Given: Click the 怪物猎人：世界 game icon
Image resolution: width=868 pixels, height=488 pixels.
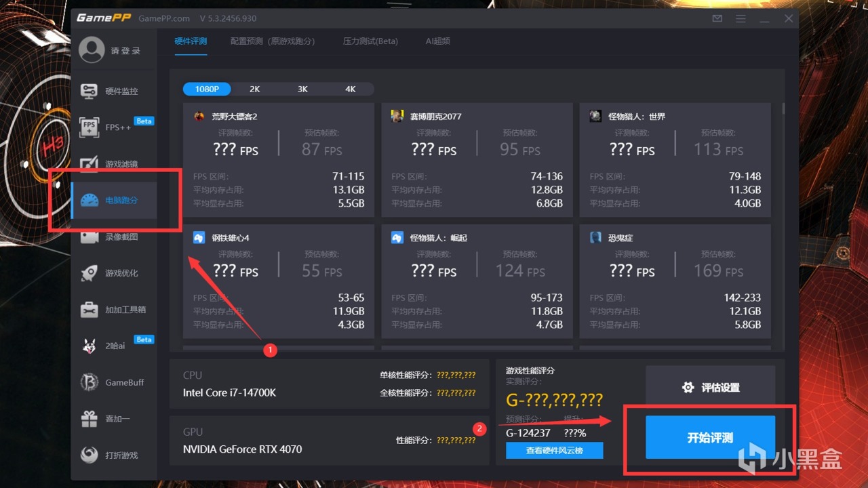Looking at the screenshot, I should click(595, 116).
